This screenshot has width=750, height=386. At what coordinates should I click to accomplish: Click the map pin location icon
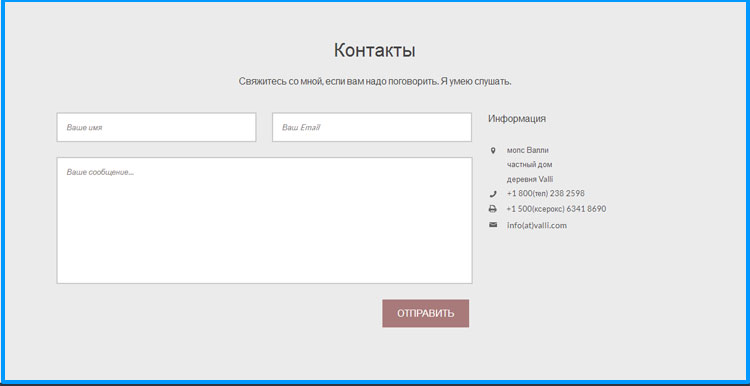(x=493, y=151)
